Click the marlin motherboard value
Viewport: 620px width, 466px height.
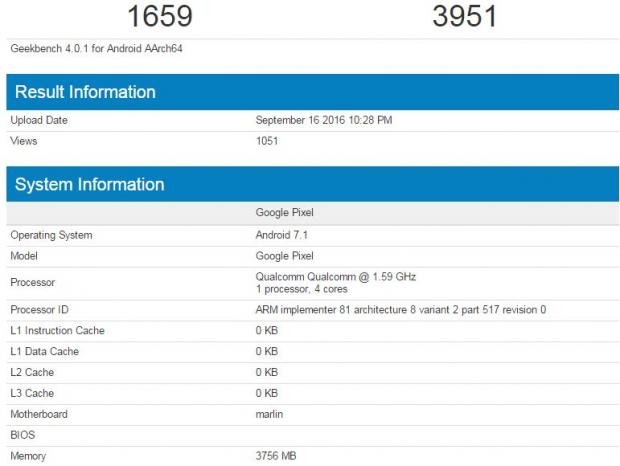point(270,414)
